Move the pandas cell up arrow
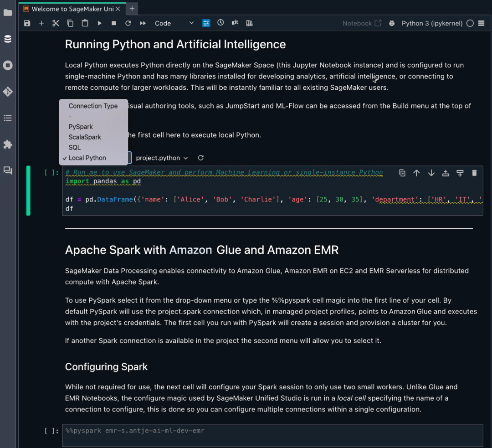The width and height of the screenshot is (492, 448). 416,173
